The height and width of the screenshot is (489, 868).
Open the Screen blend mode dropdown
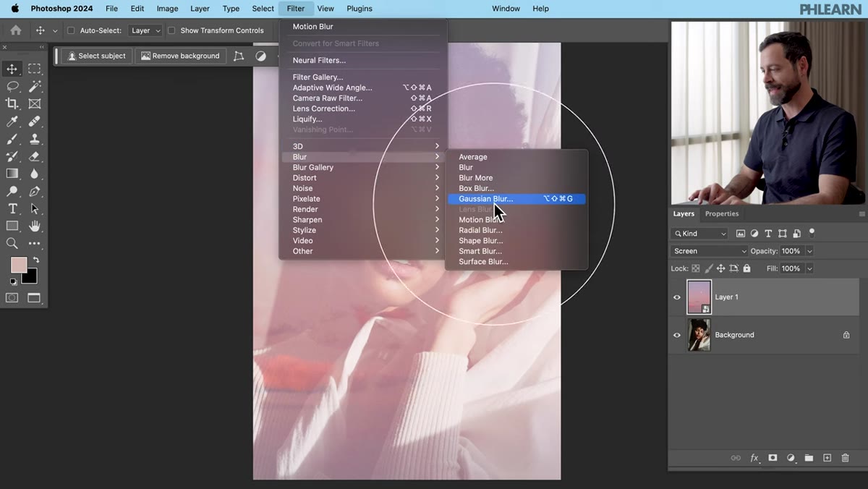[709, 251]
